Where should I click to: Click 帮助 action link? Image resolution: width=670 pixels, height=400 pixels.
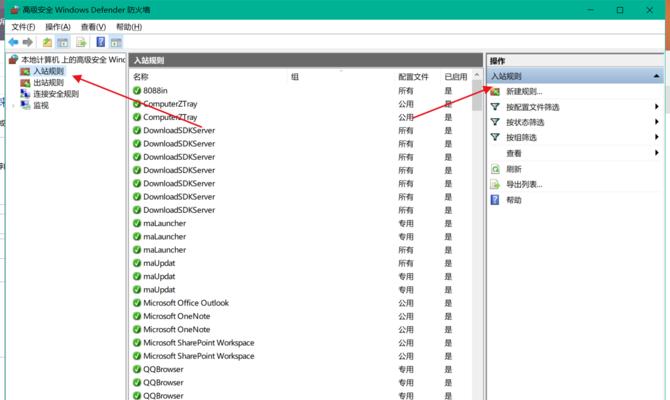coord(514,200)
